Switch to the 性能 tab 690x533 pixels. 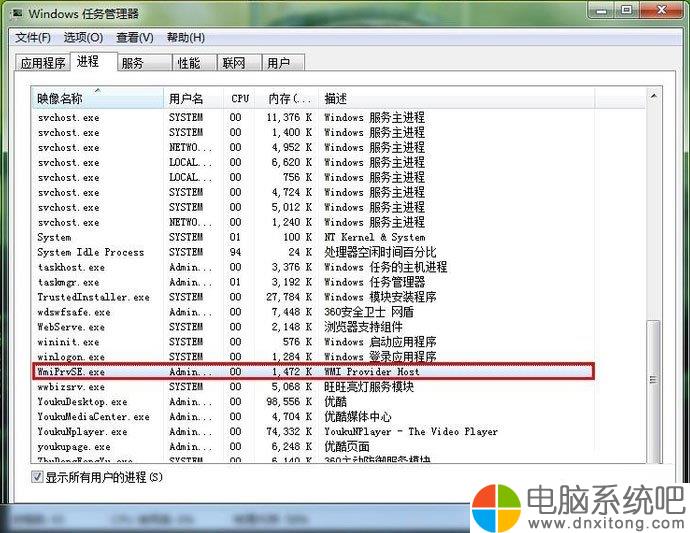tap(194, 63)
